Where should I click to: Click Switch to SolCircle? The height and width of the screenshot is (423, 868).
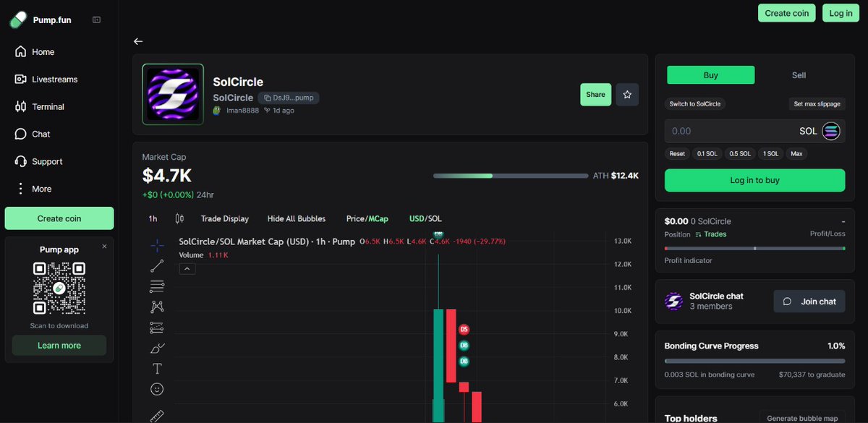[695, 104]
